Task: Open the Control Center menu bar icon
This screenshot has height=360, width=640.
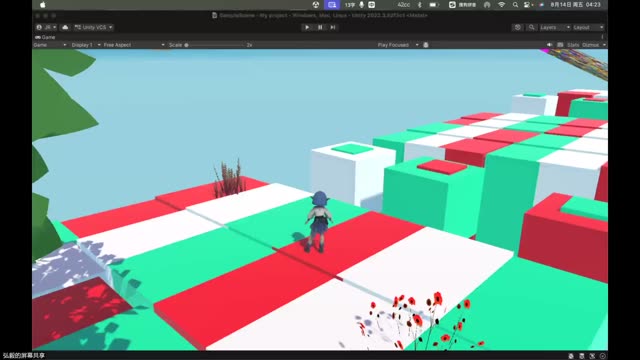Action: click(528, 5)
